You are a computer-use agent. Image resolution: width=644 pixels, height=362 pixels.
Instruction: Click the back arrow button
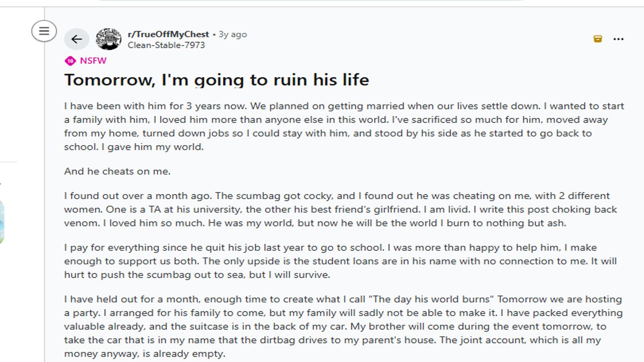(x=76, y=39)
